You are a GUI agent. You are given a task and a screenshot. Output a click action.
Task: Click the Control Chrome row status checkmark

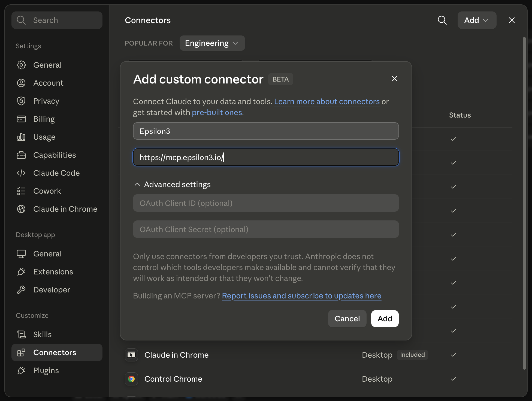pyautogui.click(x=454, y=379)
